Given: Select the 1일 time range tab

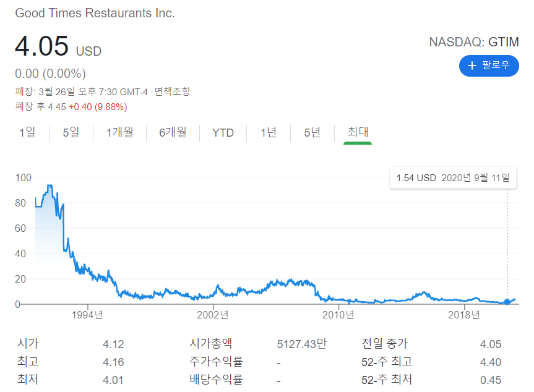Looking at the screenshot, I should [x=27, y=132].
